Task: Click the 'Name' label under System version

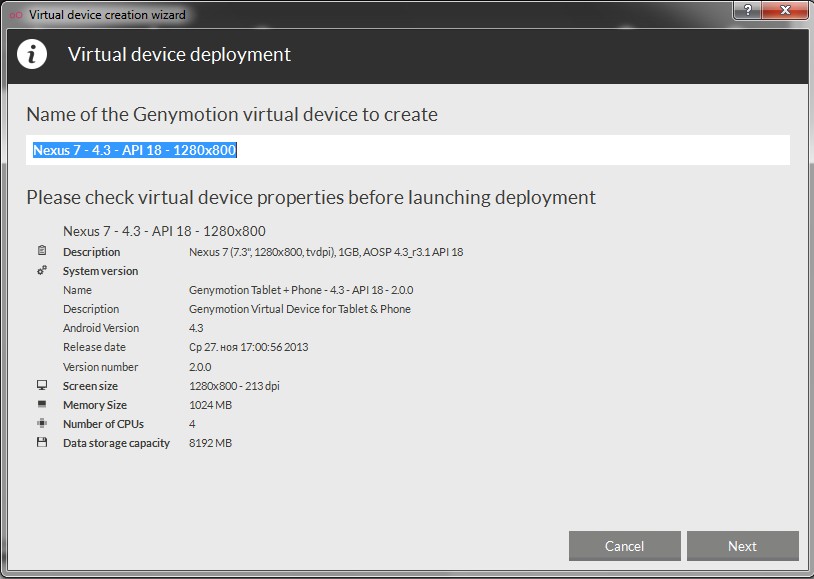Action: tap(77, 290)
